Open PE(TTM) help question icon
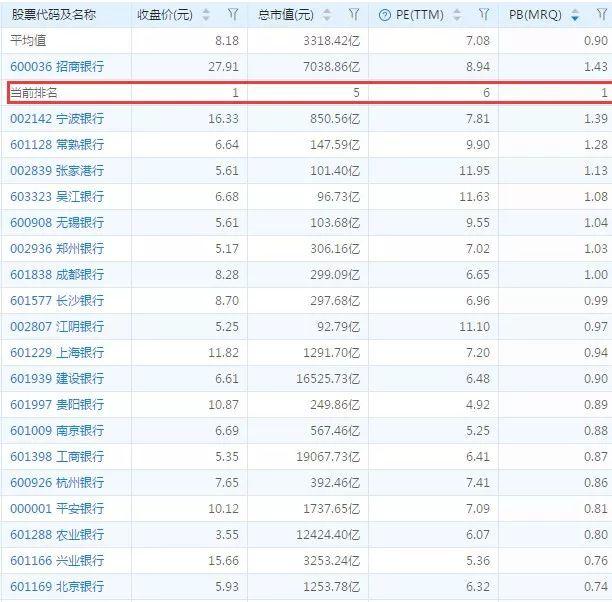The height and width of the screenshot is (602, 612). point(384,15)
